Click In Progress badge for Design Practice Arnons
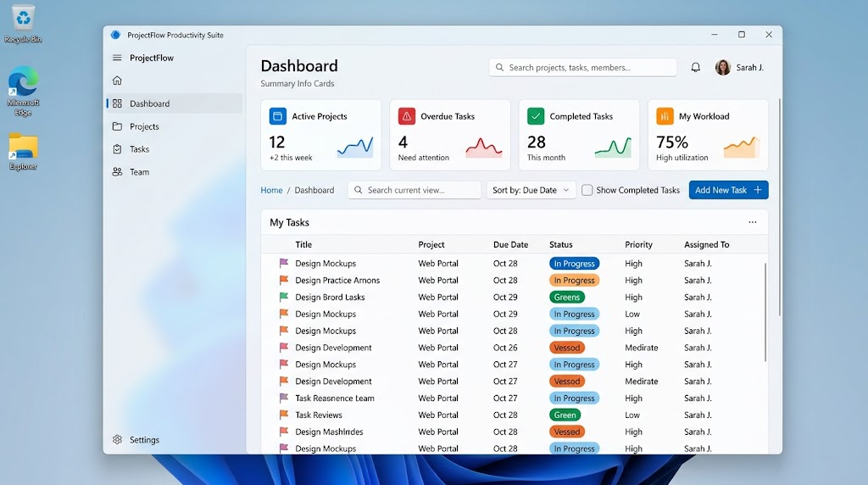 pyautogui.click(x=574, y=280)
